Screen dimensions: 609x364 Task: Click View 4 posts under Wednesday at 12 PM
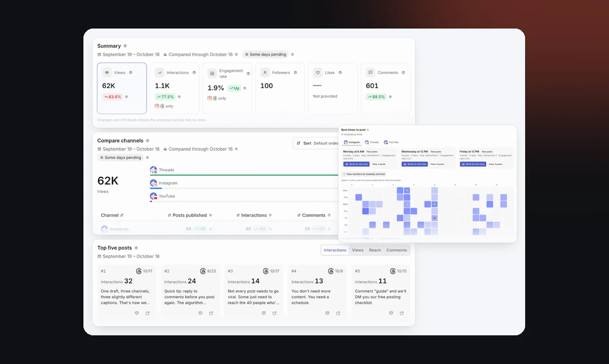click(x=437, y=164)
